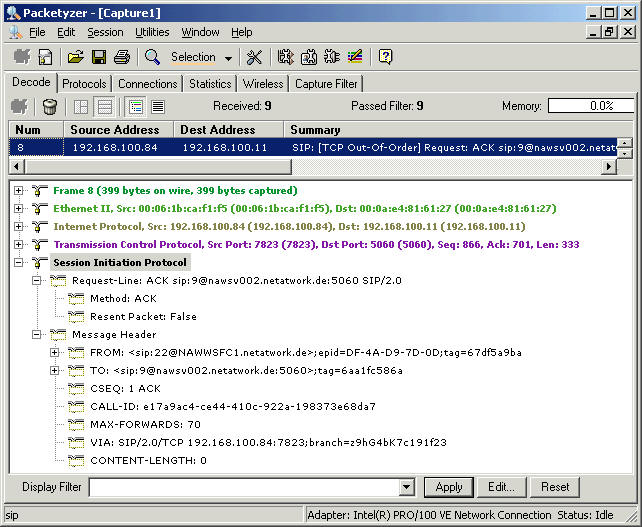Click the start capture gear icon in main toolbar

[22, 57]
